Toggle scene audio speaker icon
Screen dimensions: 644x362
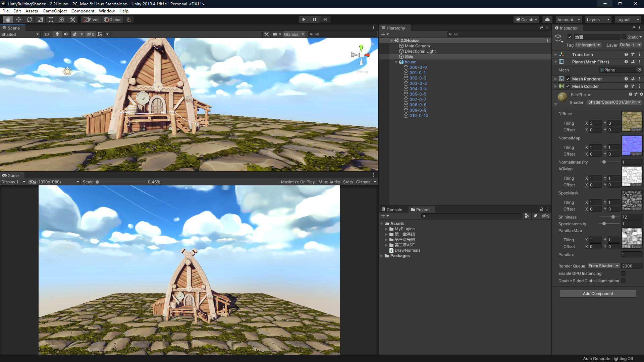click(x=66, y=34)
